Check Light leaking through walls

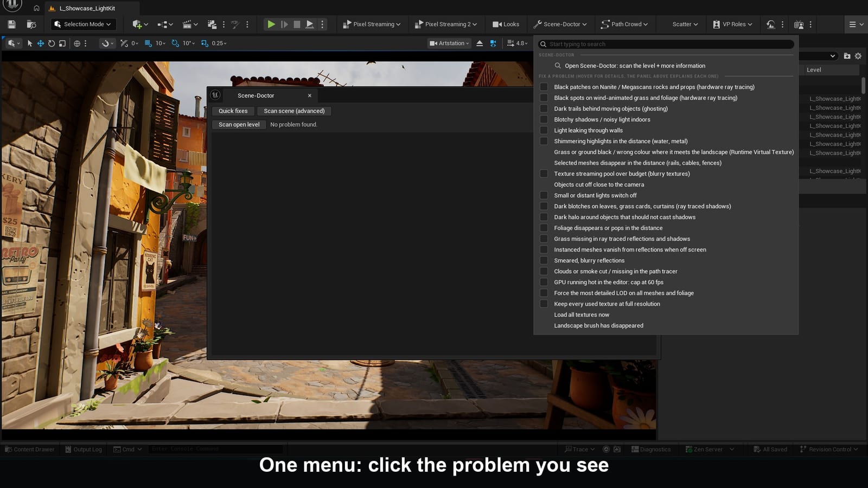(x=544, y=130)
